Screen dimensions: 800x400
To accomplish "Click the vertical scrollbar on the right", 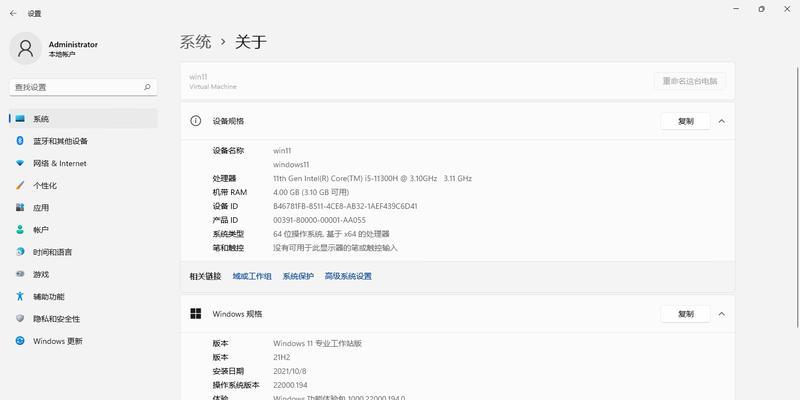I will (x=797, y=197).
